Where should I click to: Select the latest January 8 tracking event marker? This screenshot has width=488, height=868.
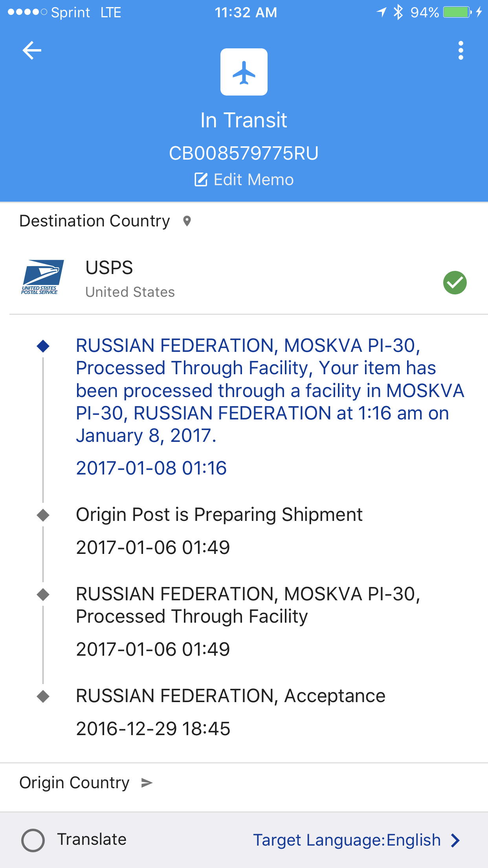click(43, 346)
